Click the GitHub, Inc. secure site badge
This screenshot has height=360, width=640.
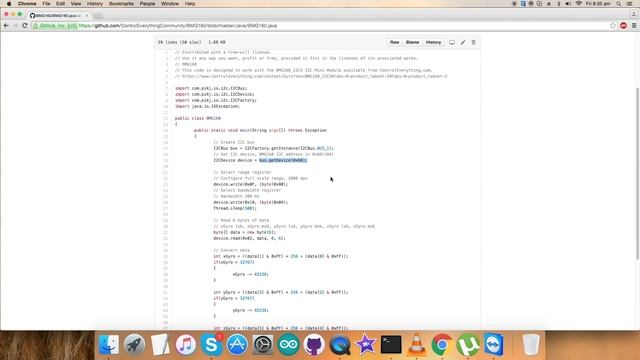[55, 26]
